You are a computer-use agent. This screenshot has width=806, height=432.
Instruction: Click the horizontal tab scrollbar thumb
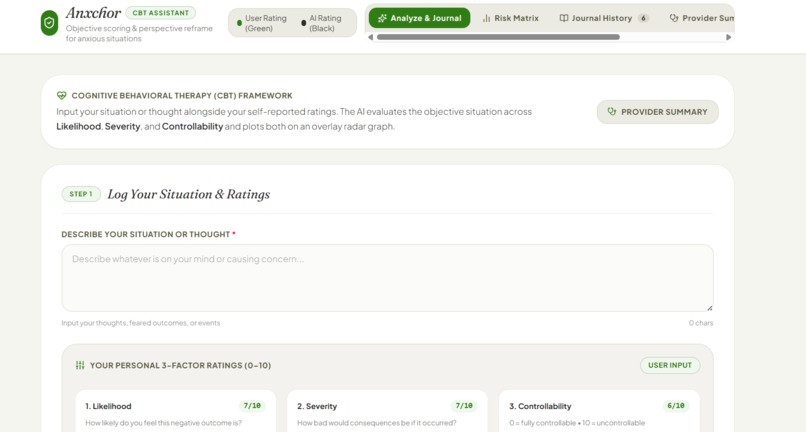click(x=498, y=37)
